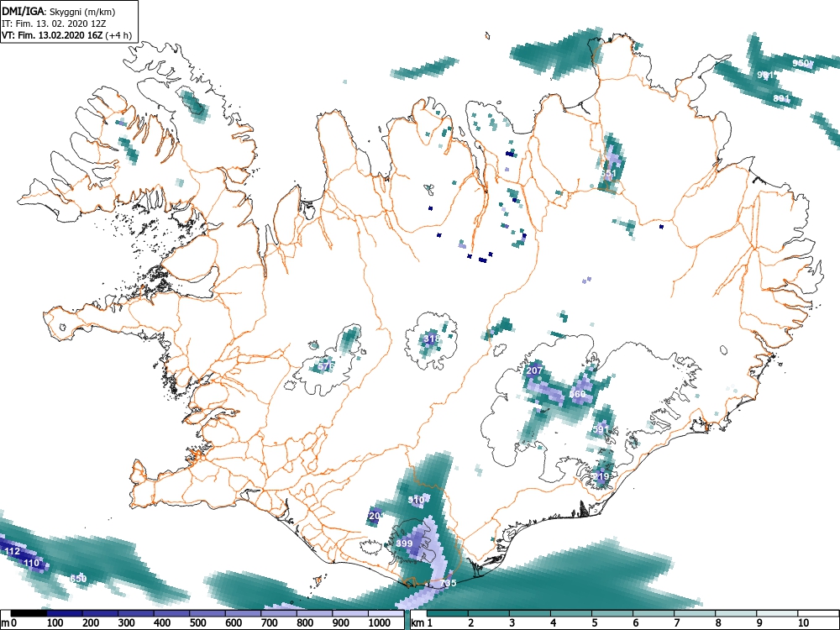Click the darkest teal swatch beside km 1
The width and height of the screenshot is (840, 630).
pyautogui.click(x=448, y=613)
